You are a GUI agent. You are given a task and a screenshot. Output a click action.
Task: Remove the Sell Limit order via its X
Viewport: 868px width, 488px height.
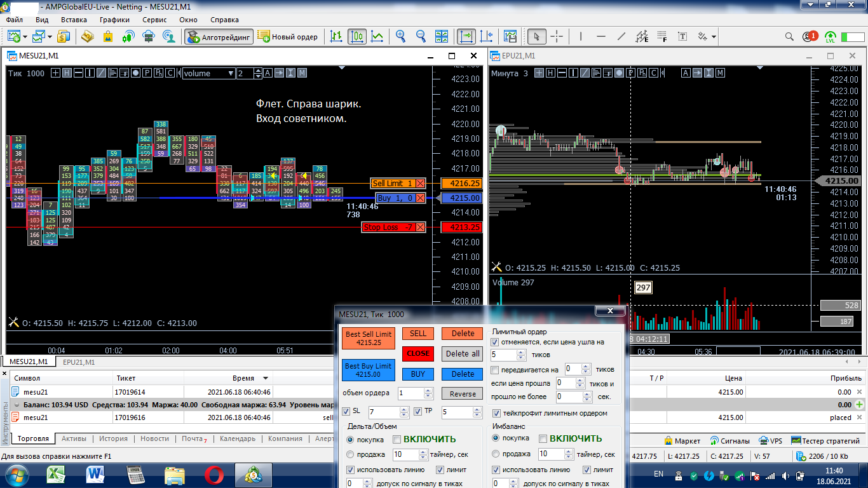point(420,183)
